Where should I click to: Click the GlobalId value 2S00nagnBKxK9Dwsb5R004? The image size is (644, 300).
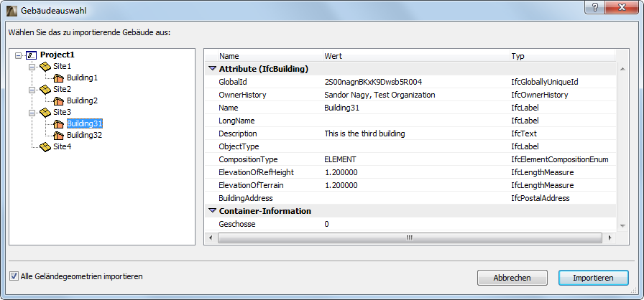(373, 82)
